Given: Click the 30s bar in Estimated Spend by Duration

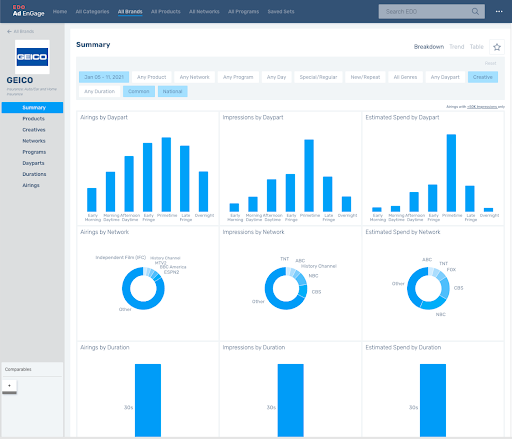Looking at the screenshot, I should [433, 400].
